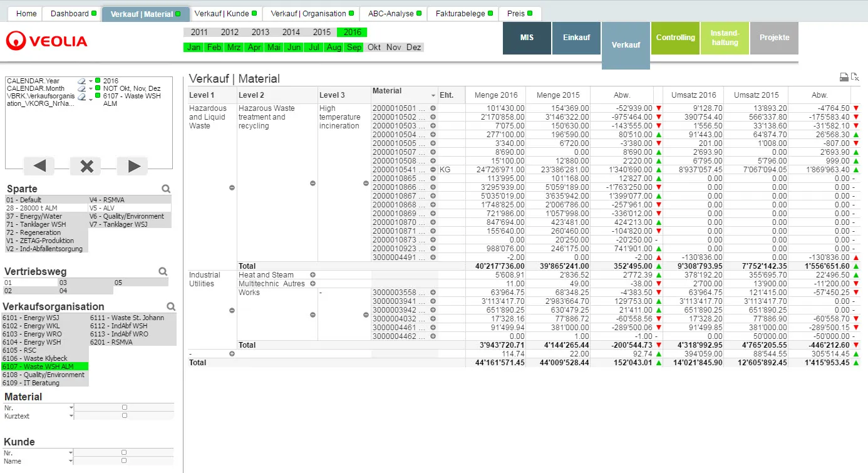
Task: Expand material row 3000004491
Action: point(433,257)
